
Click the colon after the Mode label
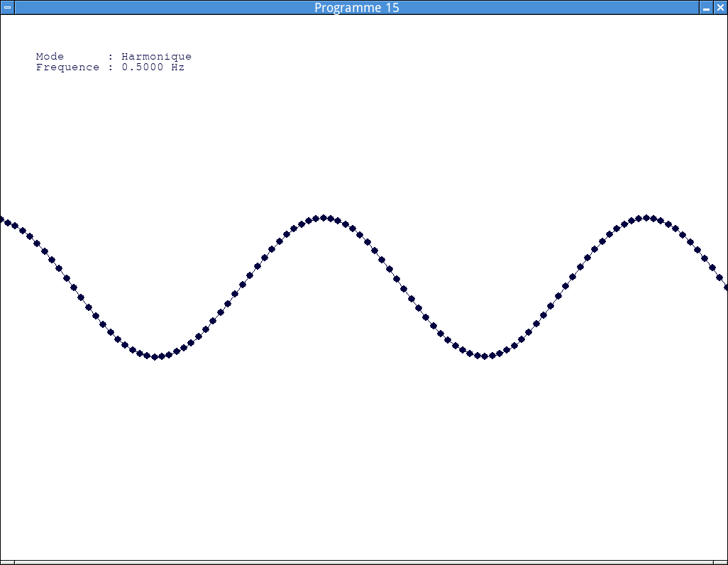click(111, 57)
